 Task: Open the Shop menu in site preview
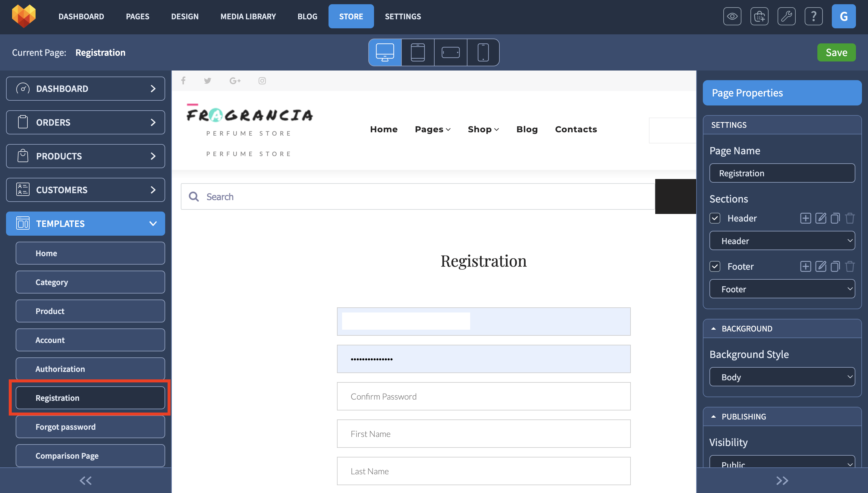pyautogui.click(x=483, y=129)
